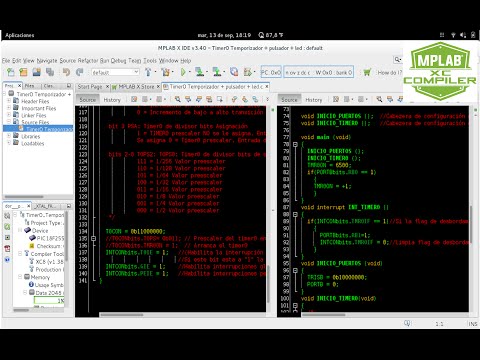Collapse the code fold at line 135
Screen dimensions: 480x360
click(93, 238)
